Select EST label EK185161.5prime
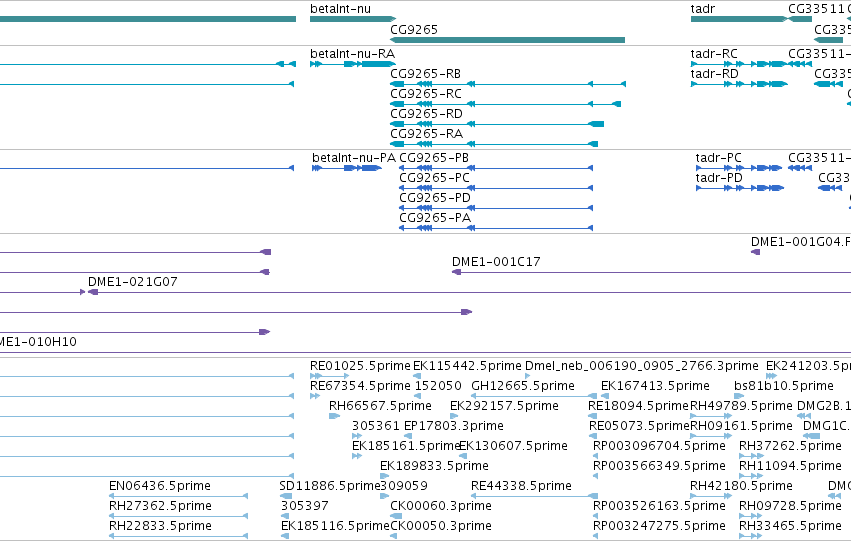The width and height of the screenshot is (851, 541). 406,447
